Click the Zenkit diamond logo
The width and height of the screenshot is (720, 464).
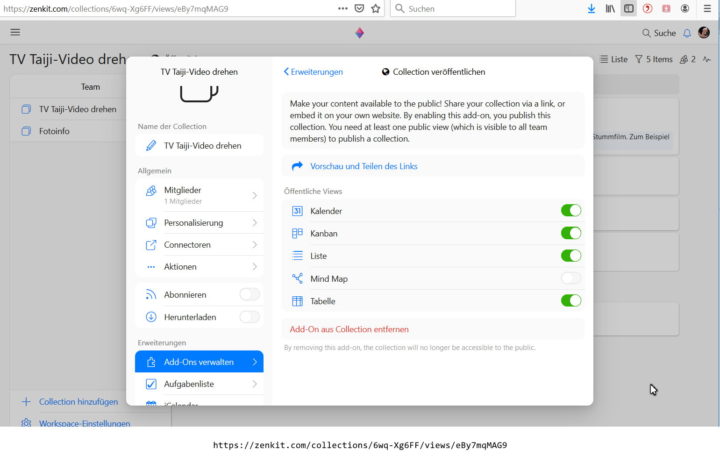[x=360, y=33]
